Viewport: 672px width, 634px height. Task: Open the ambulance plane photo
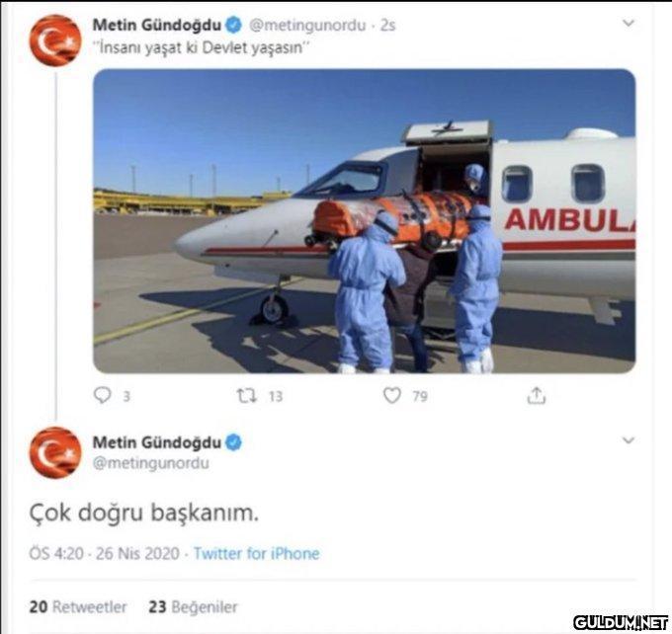pyautogui.click(x=365, y=221)
